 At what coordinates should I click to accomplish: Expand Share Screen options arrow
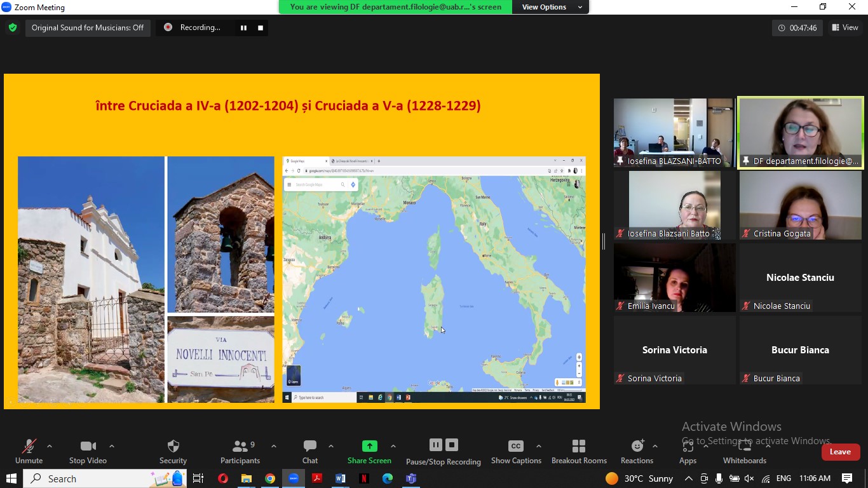pos(393,446)
